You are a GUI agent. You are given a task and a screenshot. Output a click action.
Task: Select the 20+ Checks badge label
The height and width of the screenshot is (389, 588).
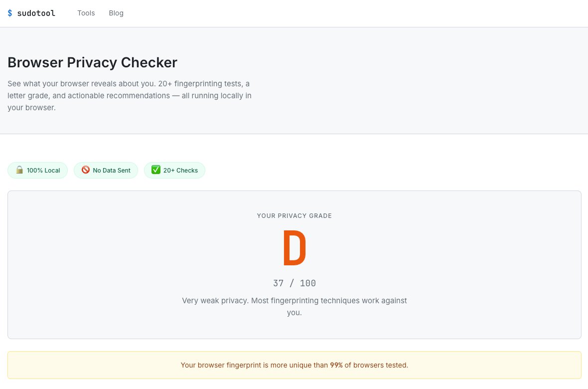180,171
